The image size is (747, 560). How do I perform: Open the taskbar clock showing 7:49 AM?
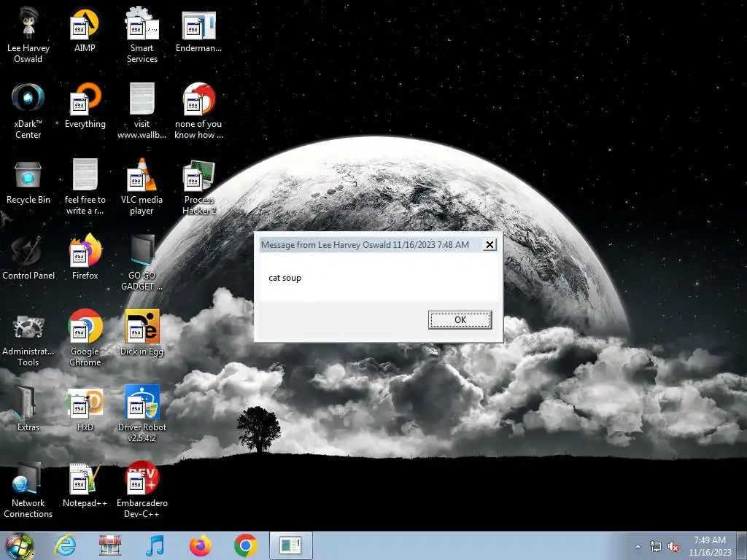(x=709, y=546)
